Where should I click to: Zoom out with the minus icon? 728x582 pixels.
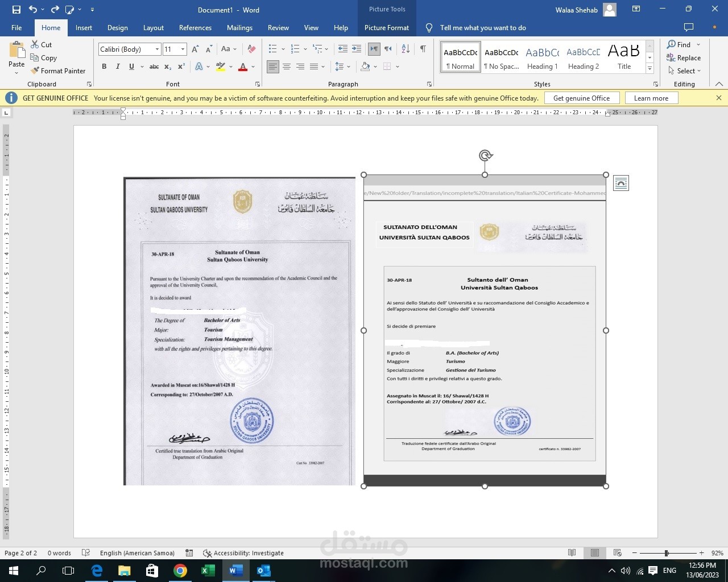click(634, 553)
